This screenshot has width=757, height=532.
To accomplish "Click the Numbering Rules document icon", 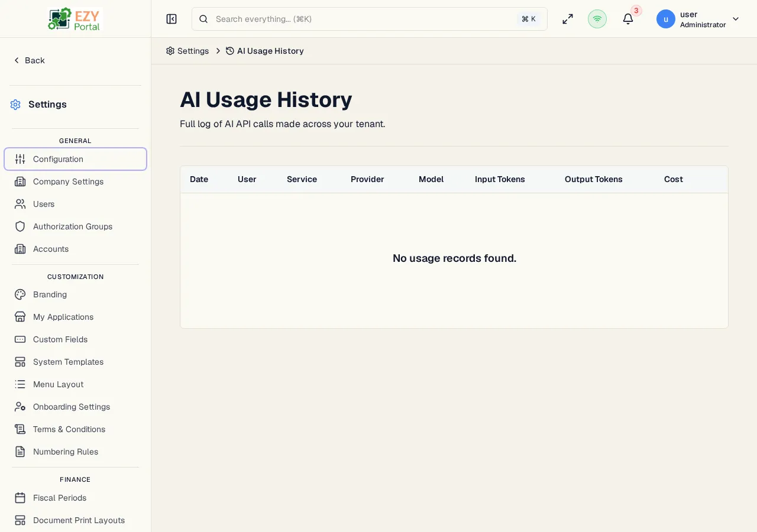I will [20, 452].
